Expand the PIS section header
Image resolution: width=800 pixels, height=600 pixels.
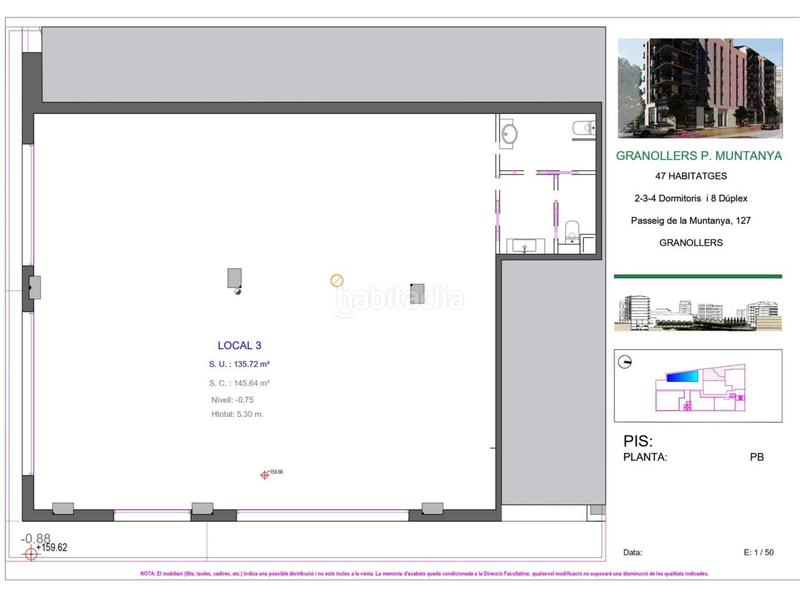tap(633, 438)
